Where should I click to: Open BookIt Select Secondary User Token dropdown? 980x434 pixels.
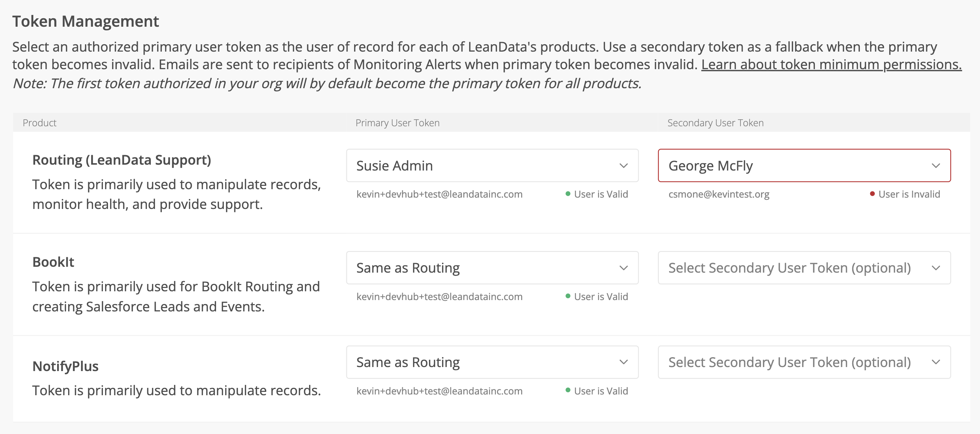click(804, 267)
